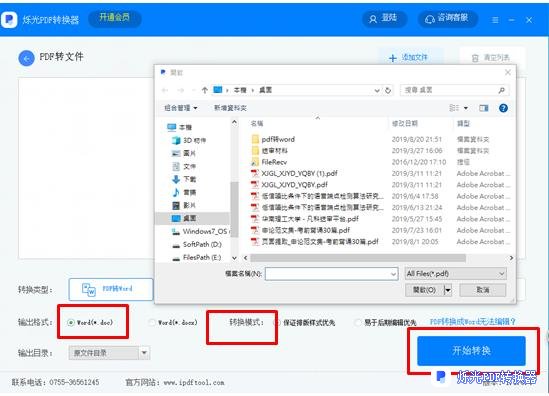Select FilesPath (E:) drive in the sidebar
This screenshot has height=396, width=549.
coord(196,257)
